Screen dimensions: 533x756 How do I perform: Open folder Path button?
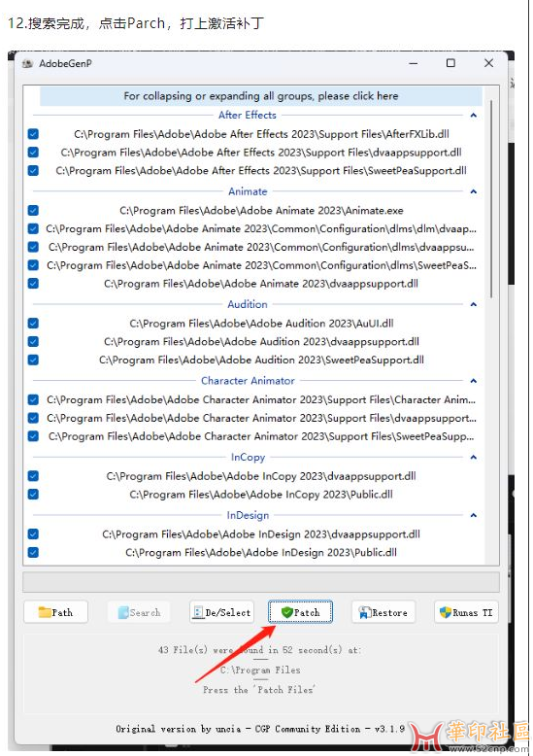(x=56, y=612)
